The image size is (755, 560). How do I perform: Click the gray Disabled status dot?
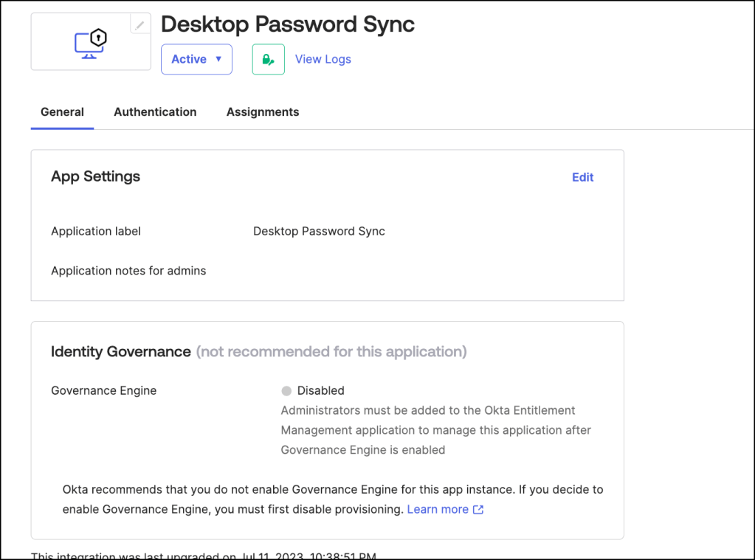286,391
